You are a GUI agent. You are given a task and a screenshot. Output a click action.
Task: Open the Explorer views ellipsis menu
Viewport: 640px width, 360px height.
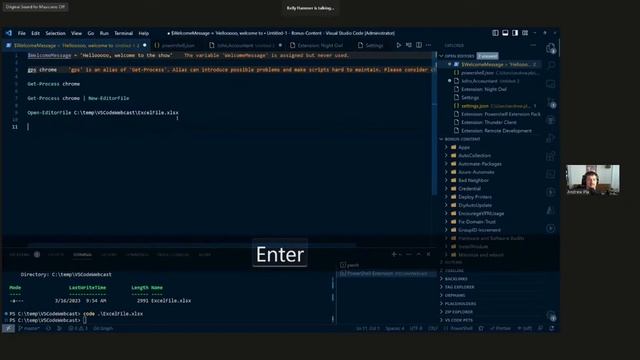(x=533, y=45)
